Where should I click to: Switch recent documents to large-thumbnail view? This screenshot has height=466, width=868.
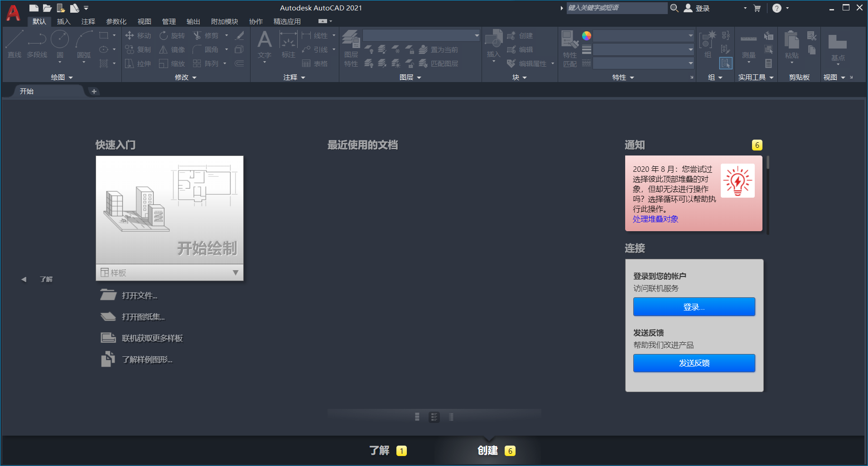point(417,417)
